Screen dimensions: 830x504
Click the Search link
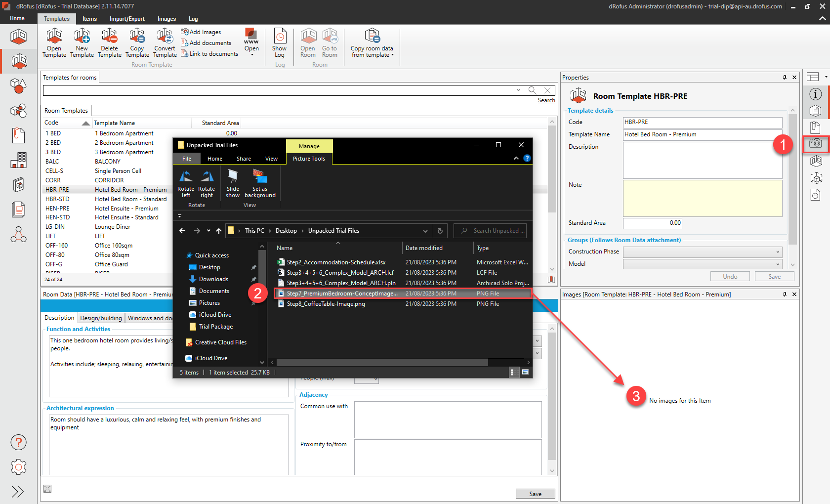tap(546, 100)
